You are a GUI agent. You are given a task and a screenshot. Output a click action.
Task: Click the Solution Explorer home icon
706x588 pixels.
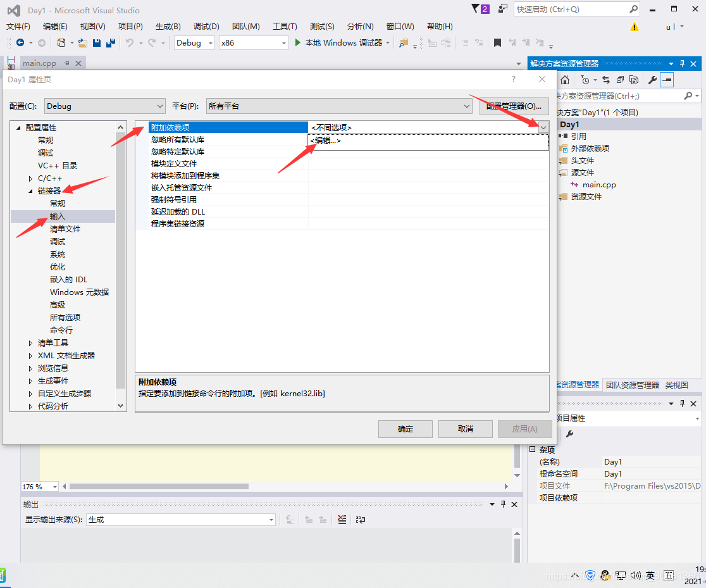[x=565, y=80]
